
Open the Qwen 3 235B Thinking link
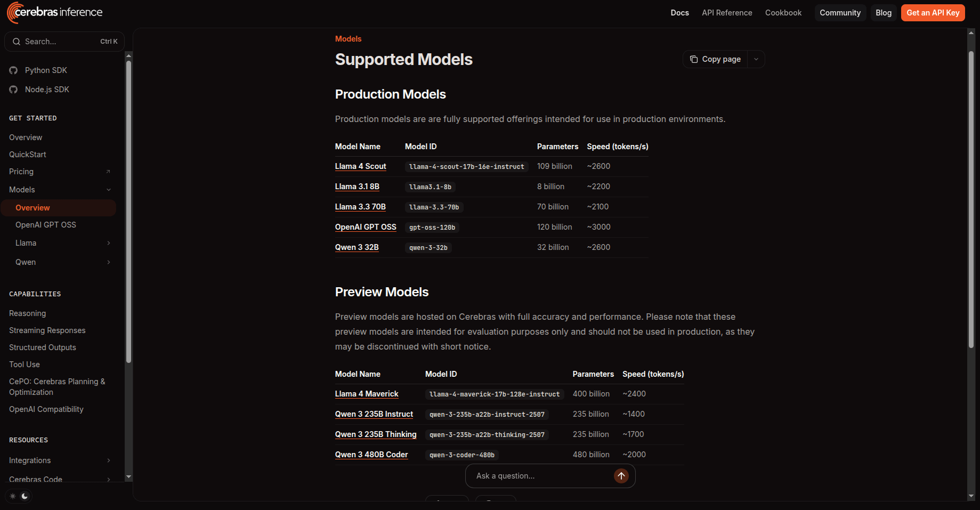pos(376,434)
